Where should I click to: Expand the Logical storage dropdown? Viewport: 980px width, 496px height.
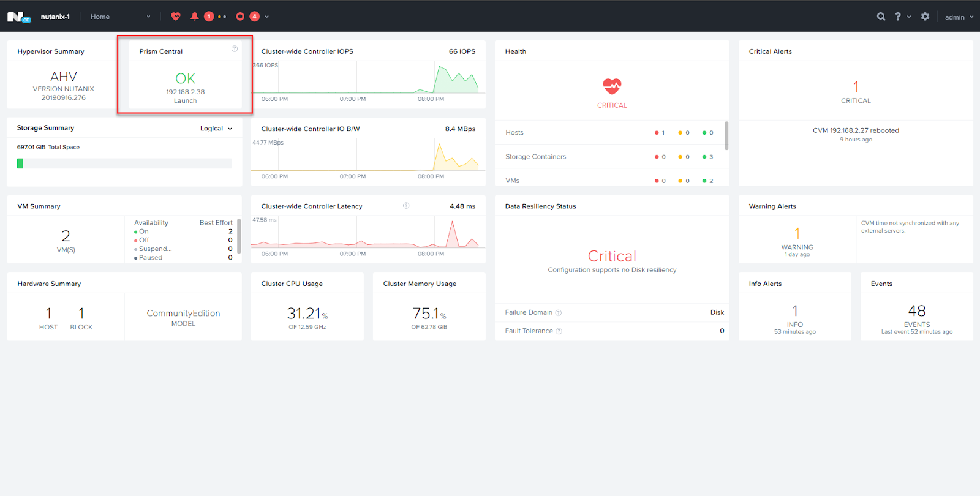tap(216, 129)
